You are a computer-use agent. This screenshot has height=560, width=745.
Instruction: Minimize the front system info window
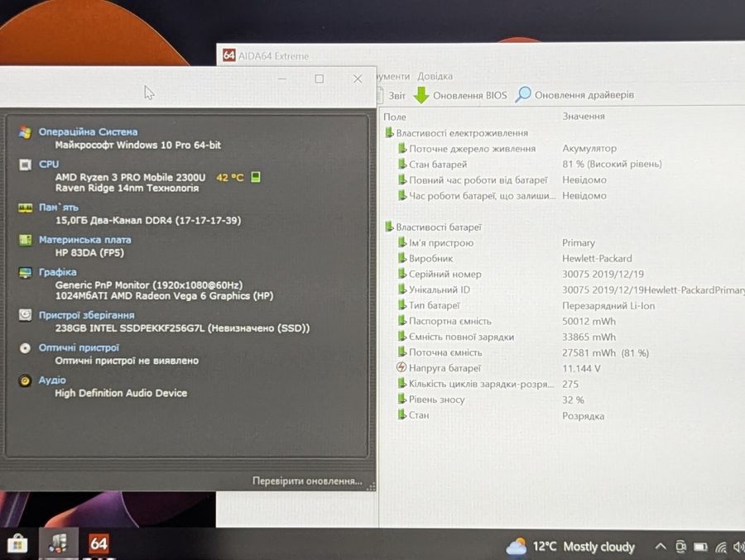click(x=281, y=79)
